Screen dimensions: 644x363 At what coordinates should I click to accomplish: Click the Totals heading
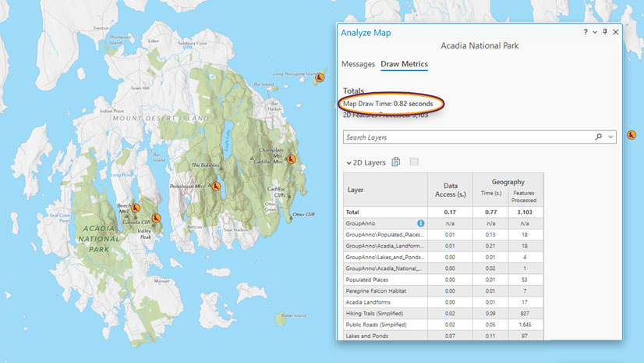(x=354, y=91)
